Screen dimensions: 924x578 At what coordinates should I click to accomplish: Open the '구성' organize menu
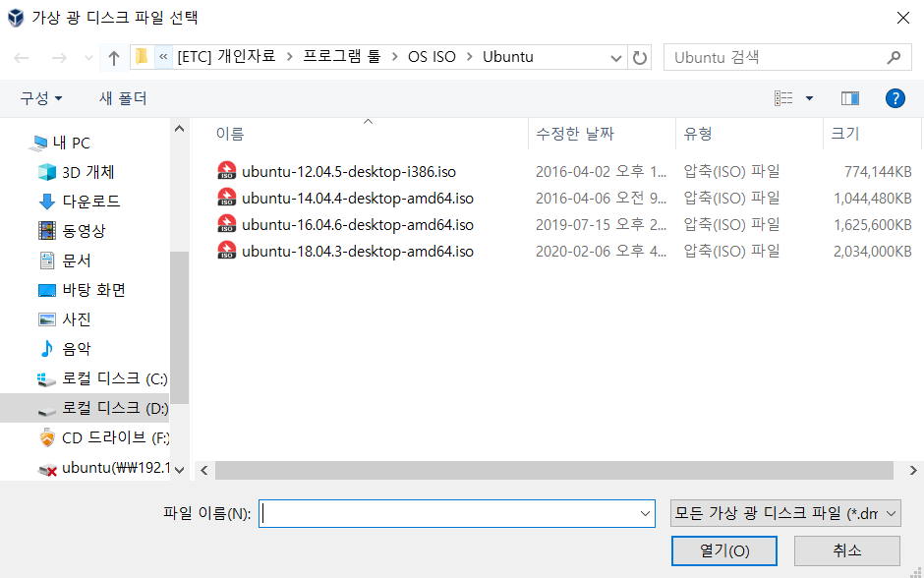click(x=40, y=97)
